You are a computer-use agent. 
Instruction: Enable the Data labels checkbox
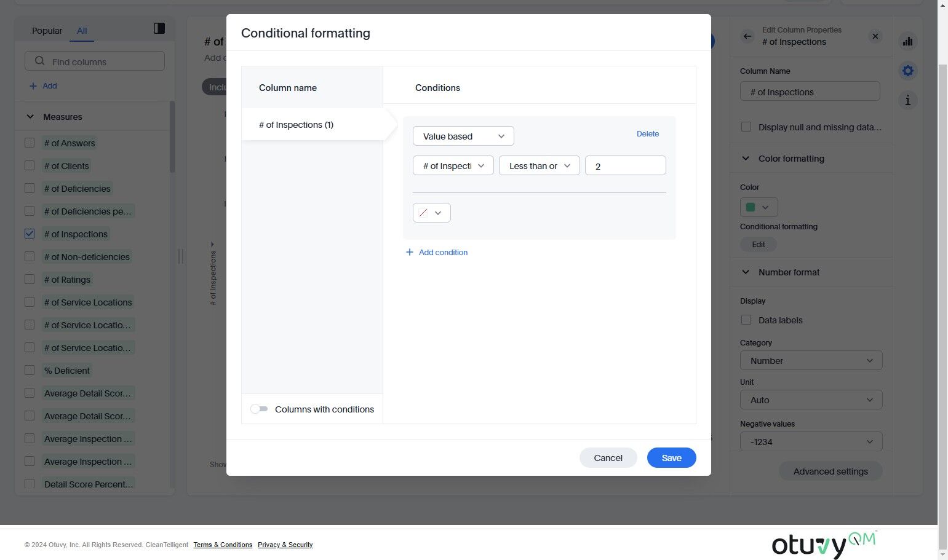click(x=746, y=320)
